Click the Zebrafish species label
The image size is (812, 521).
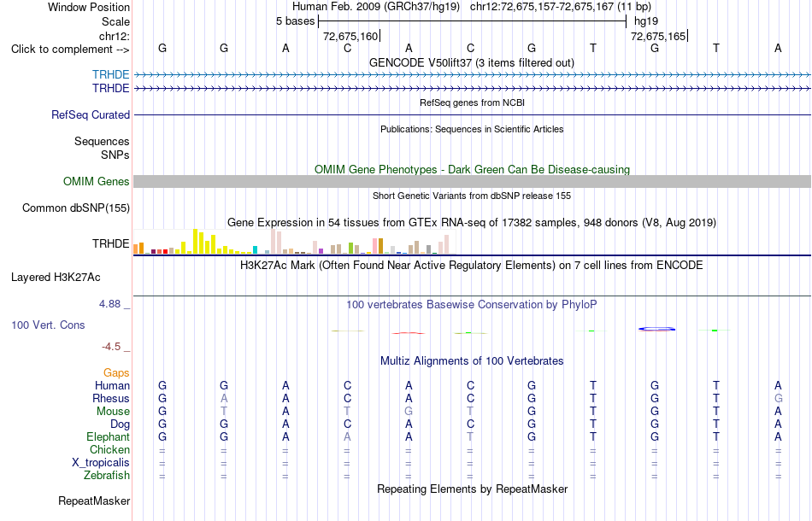[x=107, y=475]
